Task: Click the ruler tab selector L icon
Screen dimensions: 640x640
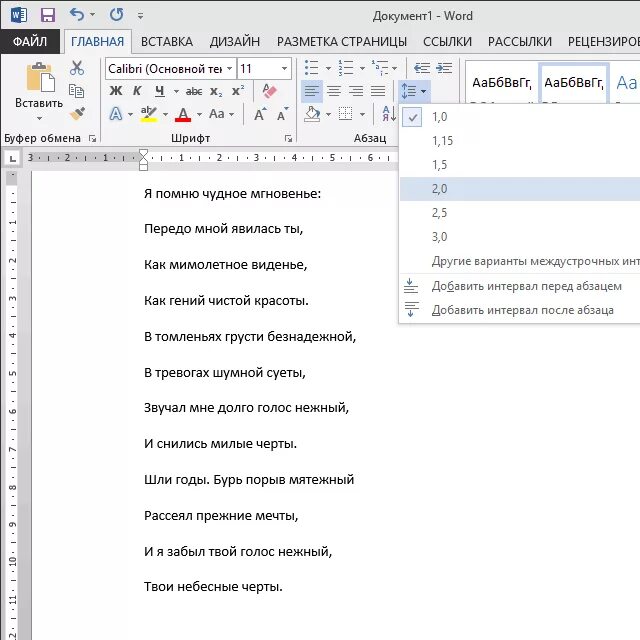Action: pyautogui.click(x=12, y=158)
